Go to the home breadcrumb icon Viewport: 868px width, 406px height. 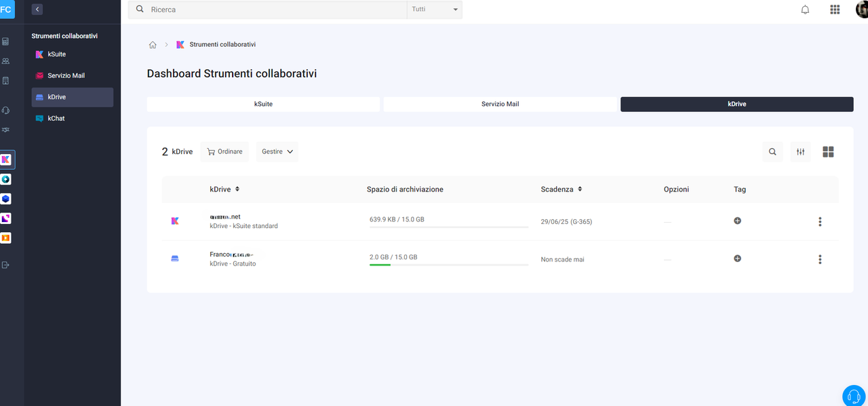(153, 45)
